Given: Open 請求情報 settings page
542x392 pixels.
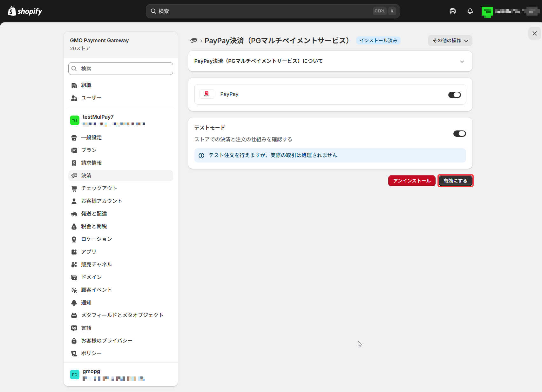Looking at the screenshot, I should 121,163.
